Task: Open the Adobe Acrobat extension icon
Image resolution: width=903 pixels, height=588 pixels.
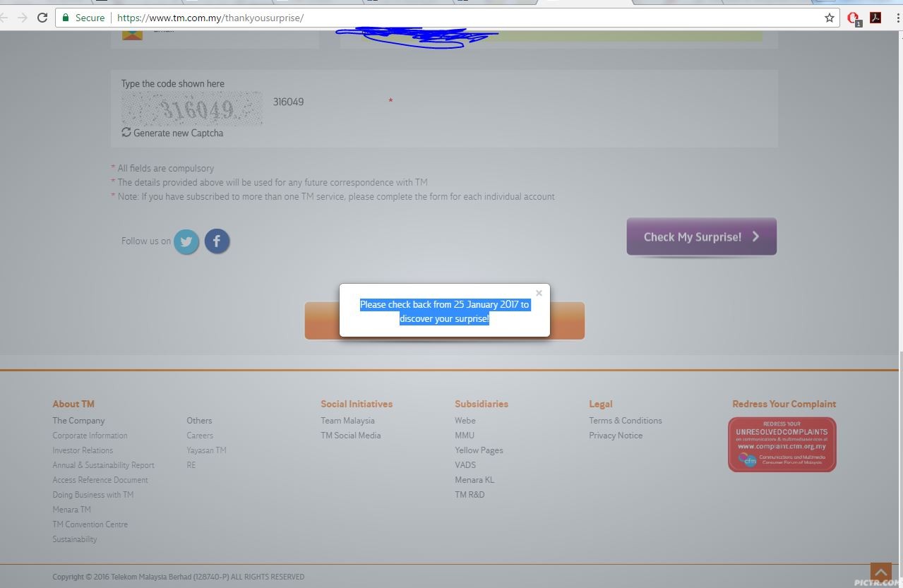Action: pyautogui.click(x=875, y=18)
